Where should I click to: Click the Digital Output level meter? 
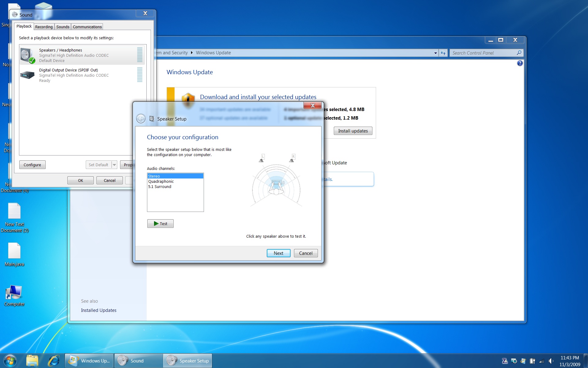coord(140,75)
